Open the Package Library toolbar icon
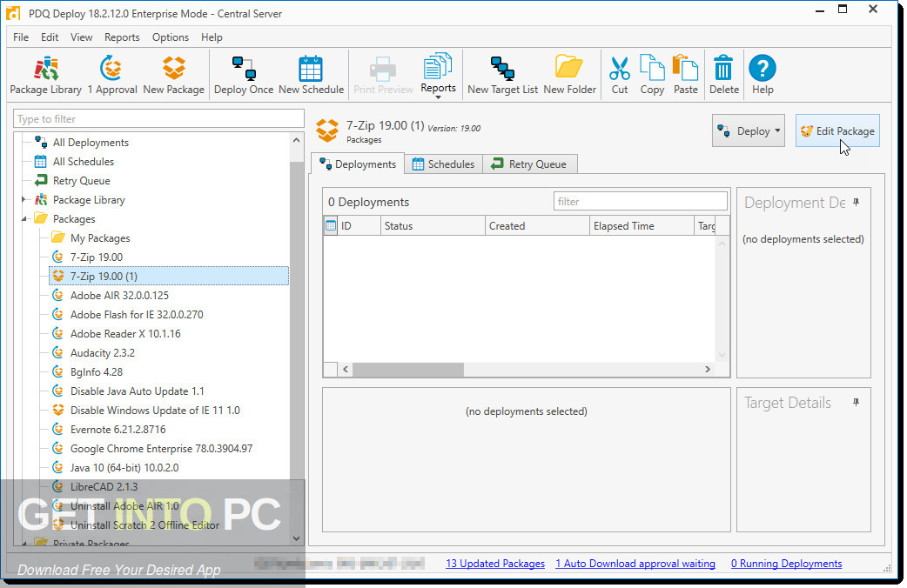Viewport: 907px width, 588px height. pos(45,76)
